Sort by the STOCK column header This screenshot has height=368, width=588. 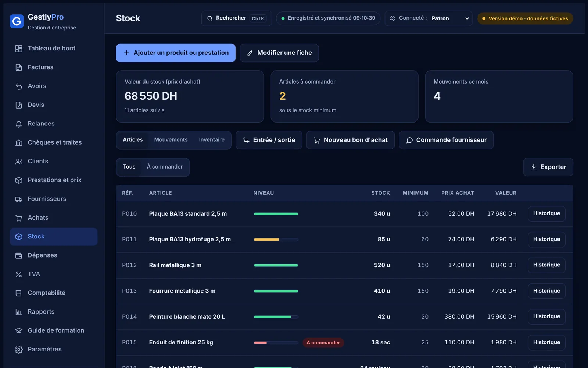point(380,193)
